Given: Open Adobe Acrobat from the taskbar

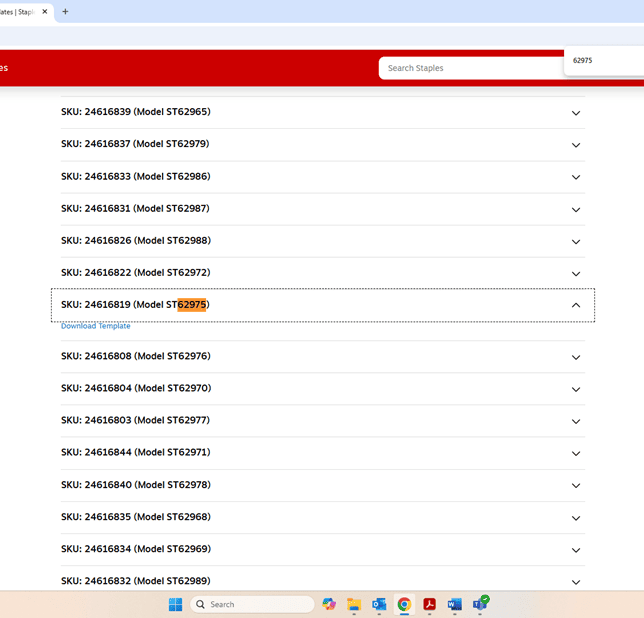Looking at the screenshot, I should coord(430,604).
